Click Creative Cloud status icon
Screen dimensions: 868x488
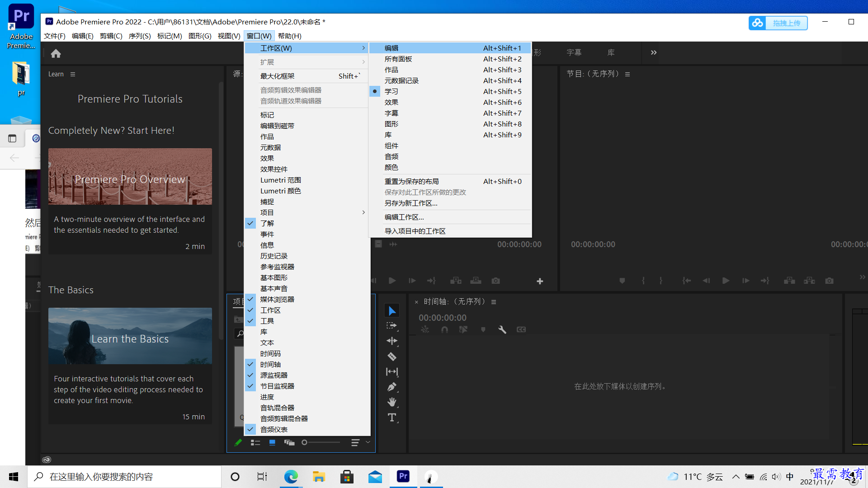tap(47, 460)
